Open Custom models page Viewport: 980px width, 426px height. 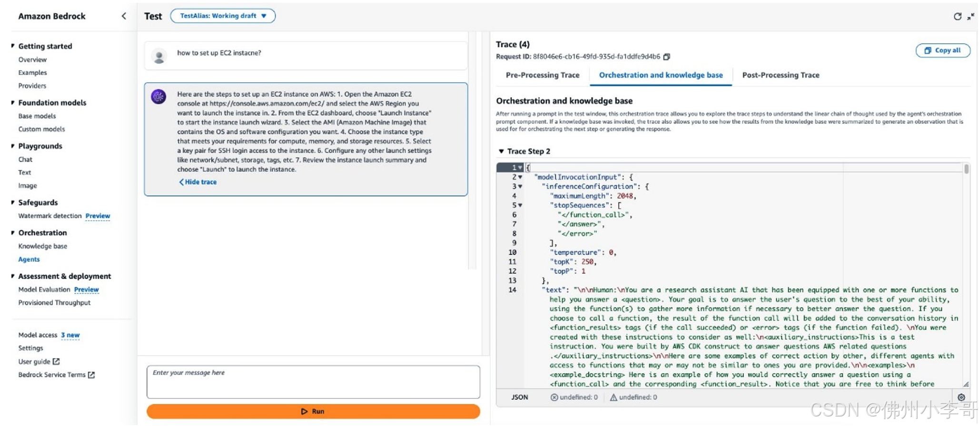pos(41,129)
